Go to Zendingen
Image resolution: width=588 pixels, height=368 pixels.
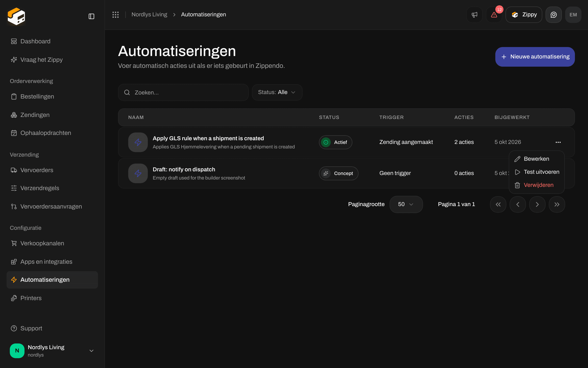point(52,115)
